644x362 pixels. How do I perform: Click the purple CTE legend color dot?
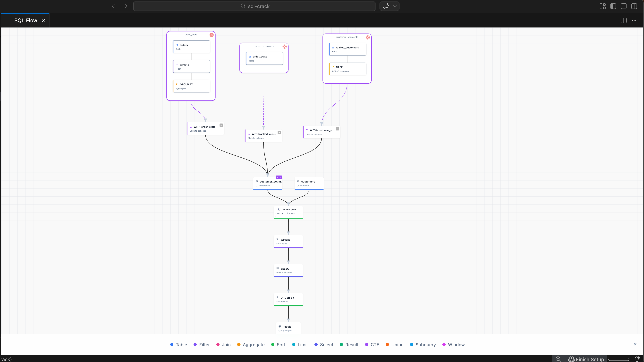click(366, 345)
